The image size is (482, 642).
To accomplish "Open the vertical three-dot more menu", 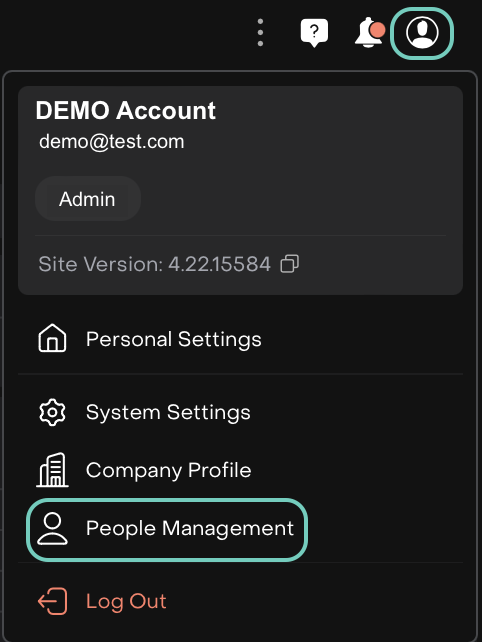I will [260, 32].
